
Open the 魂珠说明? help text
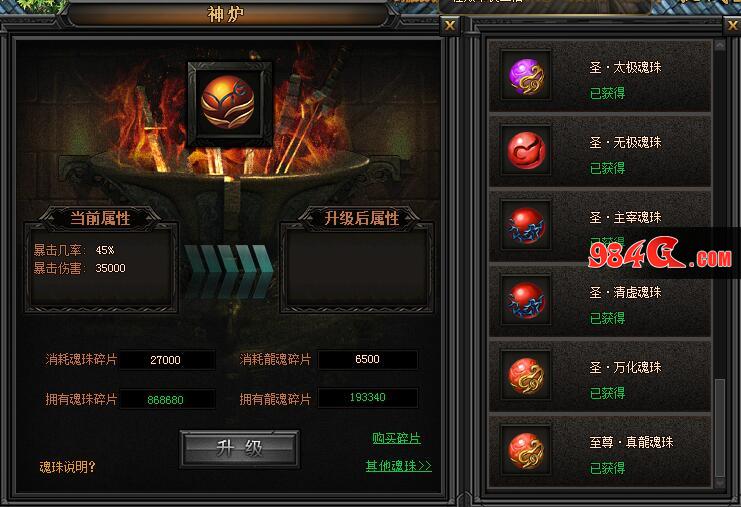pyautogui.click(x=67, y=467)
